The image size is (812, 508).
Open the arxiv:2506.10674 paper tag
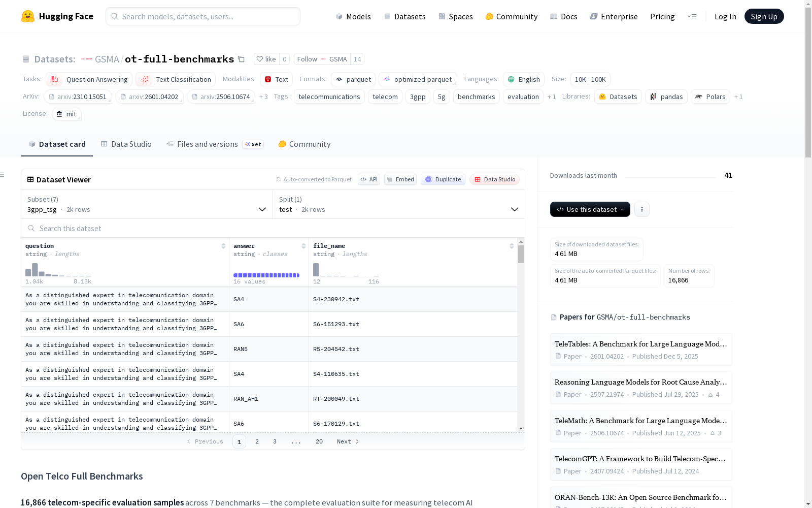coord(221,97)
